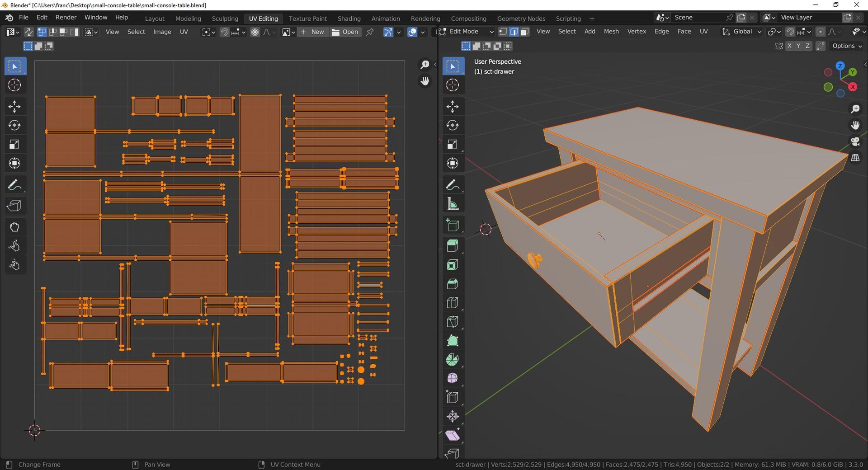Switch to the Shading workspace tab
868x470 pixels.
pos(349,19)
